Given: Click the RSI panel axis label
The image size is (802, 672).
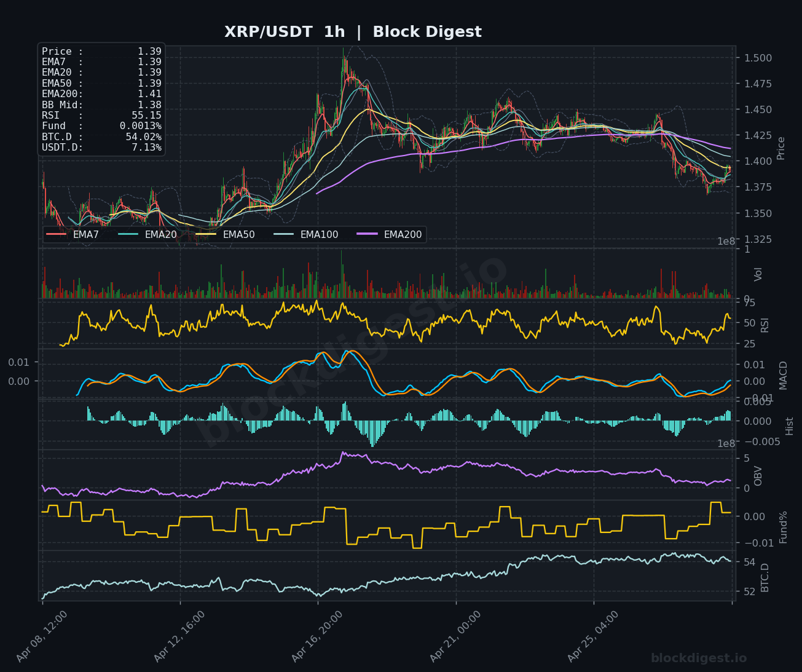Looking at the screenshot, I should [765, 325].
